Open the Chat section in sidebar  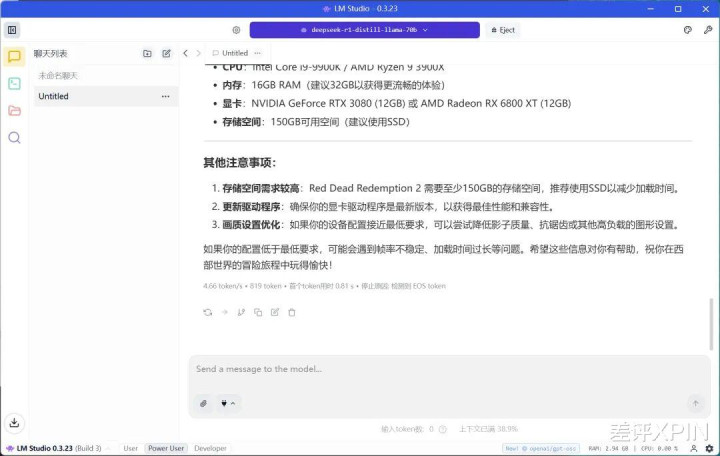point(14,56)
